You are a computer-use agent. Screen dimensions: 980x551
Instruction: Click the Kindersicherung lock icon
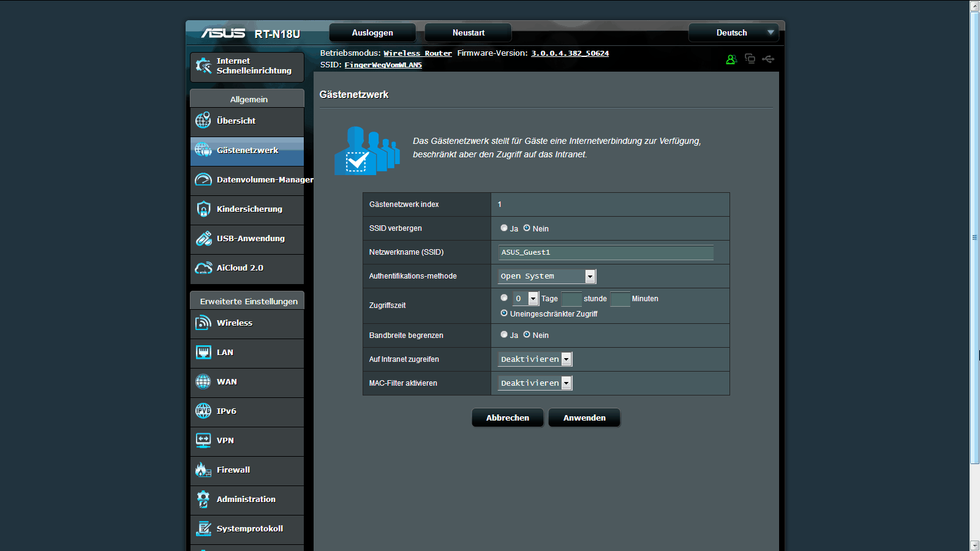tap(203, 209)
